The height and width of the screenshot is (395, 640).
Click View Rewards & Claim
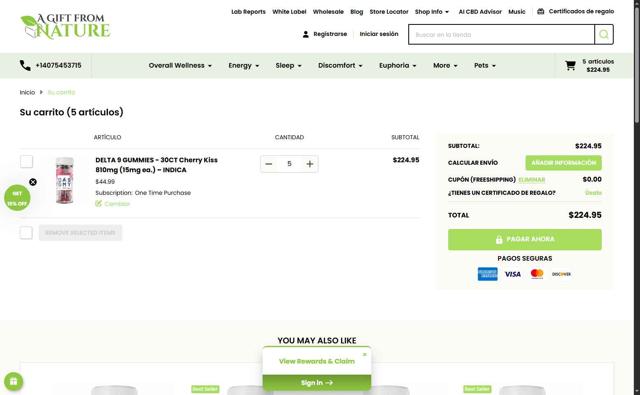317,362
